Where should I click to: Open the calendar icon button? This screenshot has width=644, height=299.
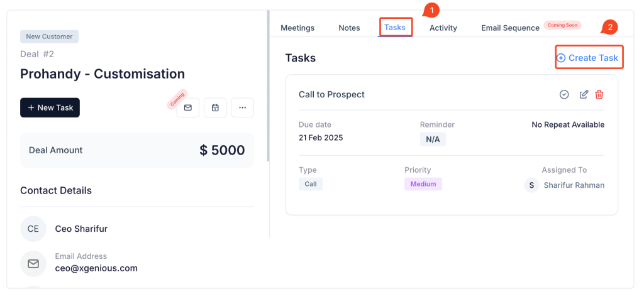215,107
